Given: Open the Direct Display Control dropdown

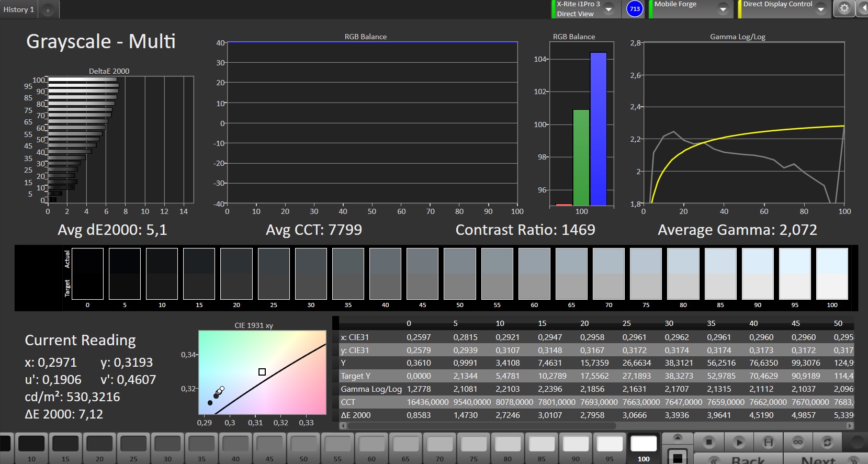Looking at the screenshot, I should (x=820, y=9).
